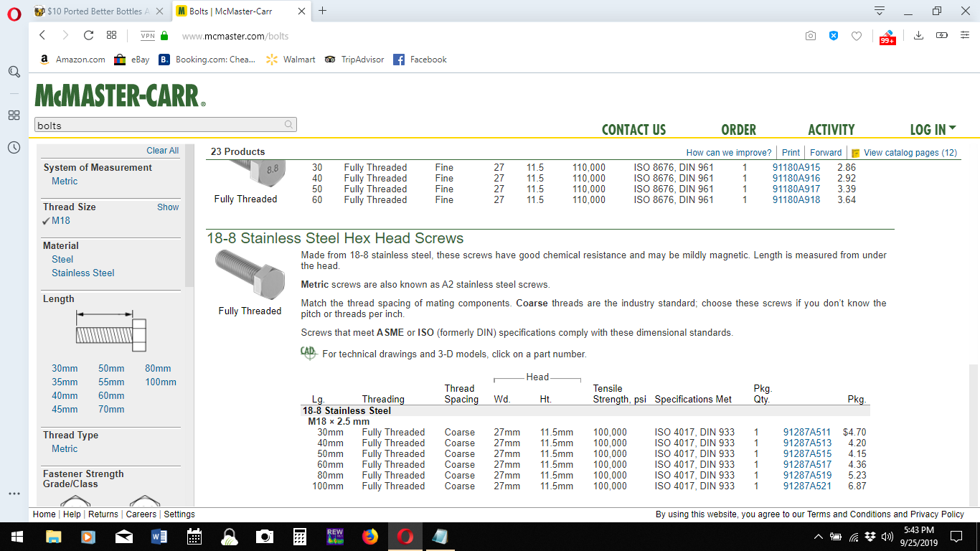Select the 55mm length filter
Image resolution: width=980 pixels, height=551 pixels.
click(x=111, y=382)
